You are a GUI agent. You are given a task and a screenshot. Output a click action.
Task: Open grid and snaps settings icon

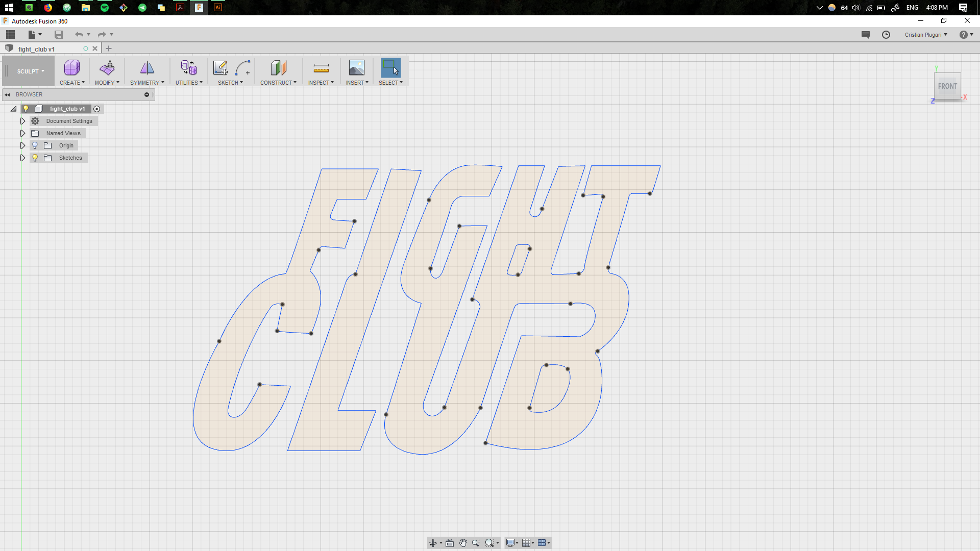click(x=526, y=543)
